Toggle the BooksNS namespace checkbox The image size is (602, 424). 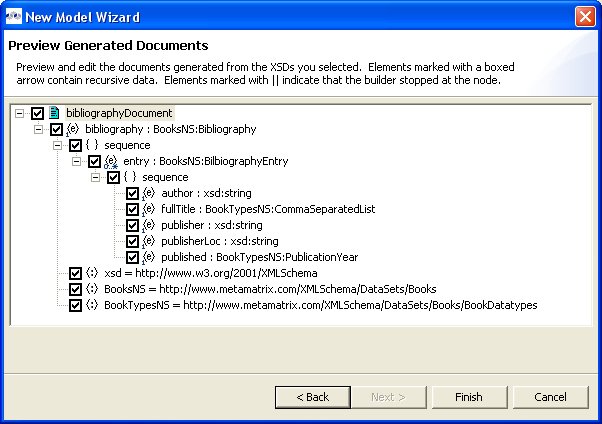tap(75, 289)
